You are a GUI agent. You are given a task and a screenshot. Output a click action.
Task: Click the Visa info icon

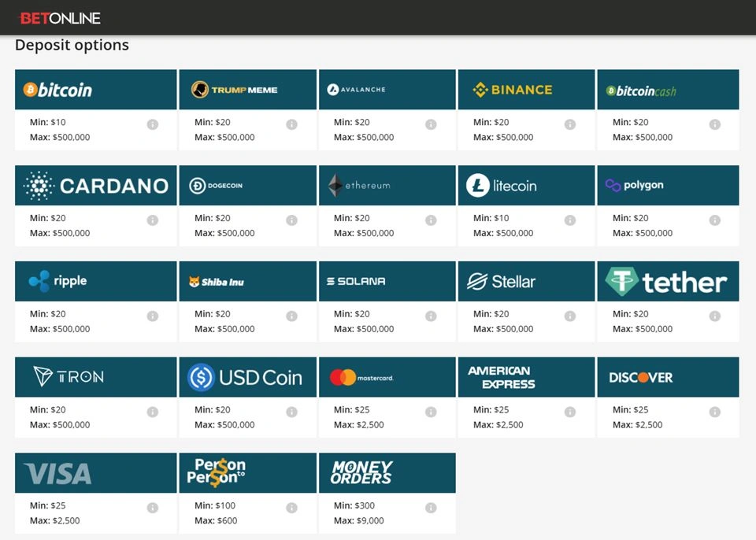coord(152,508)
